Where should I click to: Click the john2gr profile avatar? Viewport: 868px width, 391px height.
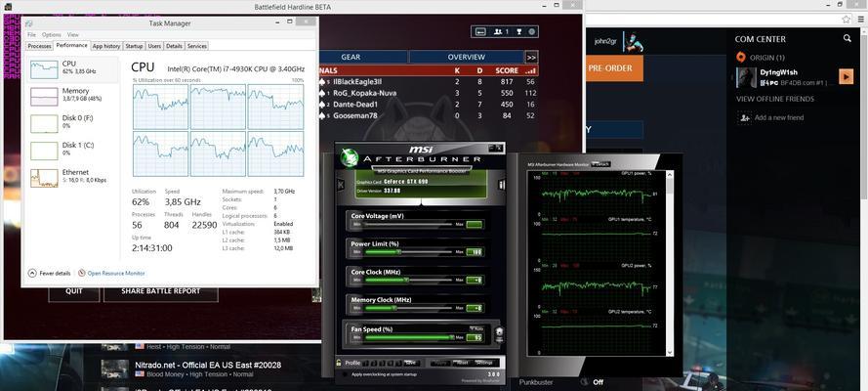632,41
